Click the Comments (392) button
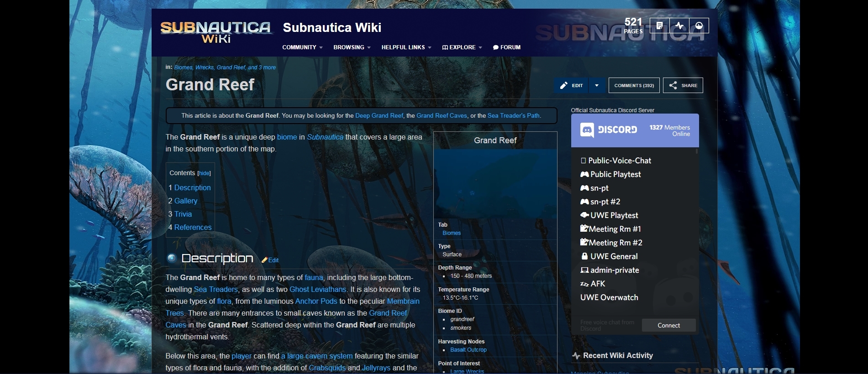This screenshot has width=868, height=374. (x=634, y=85)
